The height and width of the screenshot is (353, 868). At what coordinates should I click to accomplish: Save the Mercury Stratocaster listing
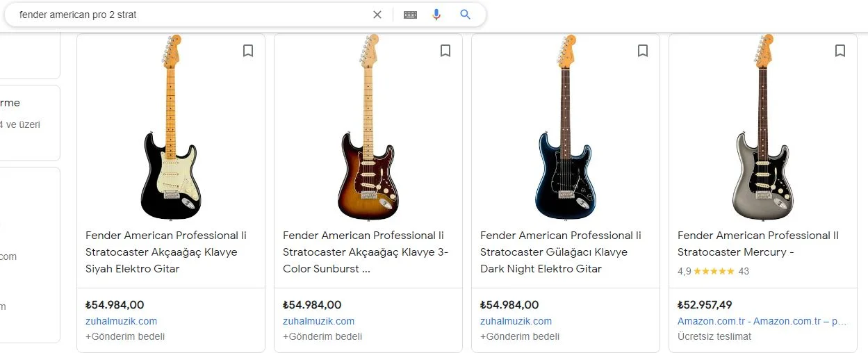coord(840,51)
